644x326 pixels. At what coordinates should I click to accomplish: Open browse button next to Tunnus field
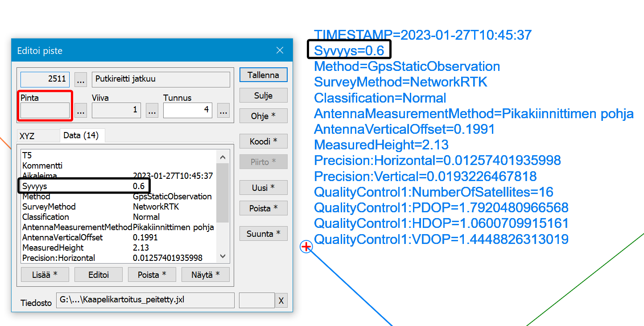point(223,111)
